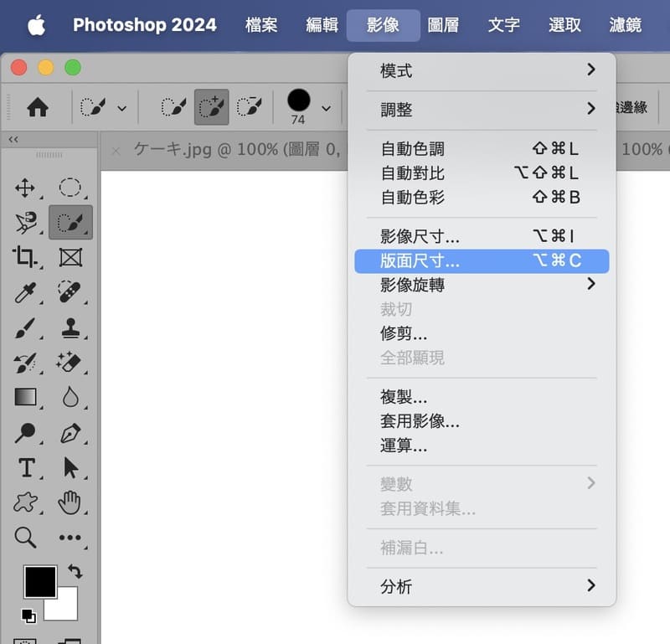Select the Pen tool
The height and width of the screenshot is (644, 670).
pyautogui.click(x=70, y=433)
